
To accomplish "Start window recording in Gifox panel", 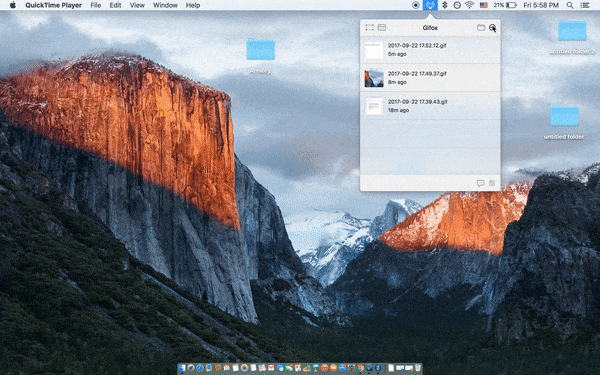I will click(382, 27).
